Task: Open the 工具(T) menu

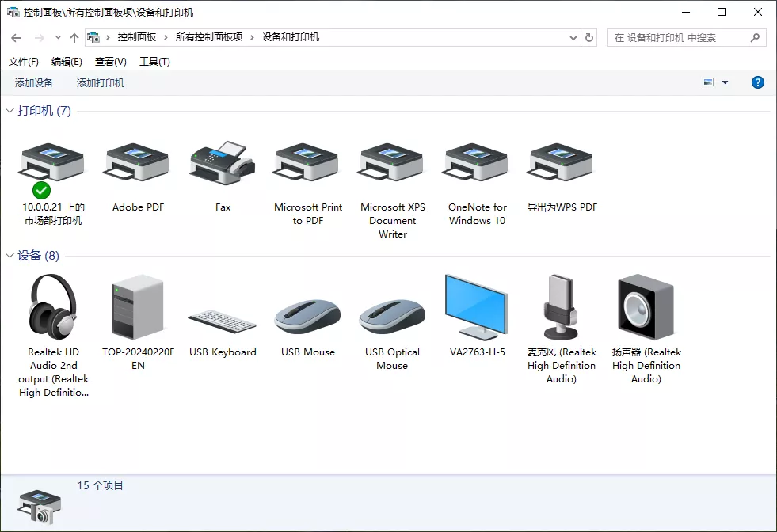Action: pos(154,62)
